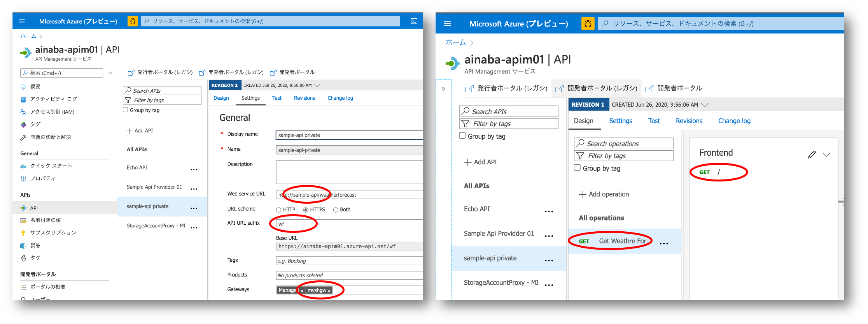Click Display name input field
Viewport: 868px width, 324px height.
tap(349, 135)
